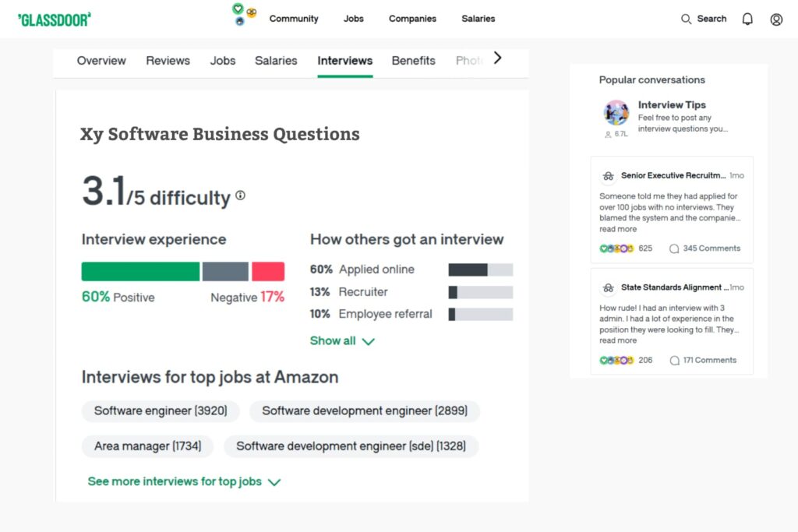Expand See more interviews for top jobs
Screen dimensions: 798x532
coord(184,481)
